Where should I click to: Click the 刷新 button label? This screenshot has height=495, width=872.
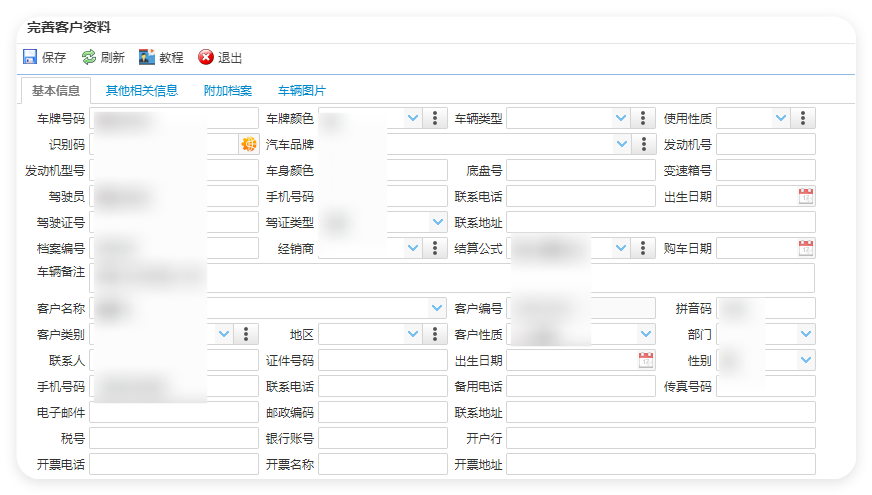click(113, 57)
